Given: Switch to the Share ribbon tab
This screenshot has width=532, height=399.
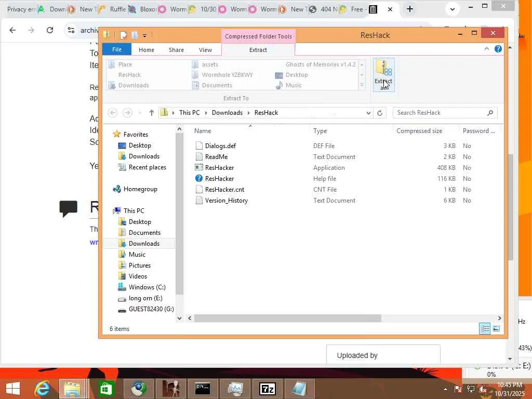Looking at the screenshot, I should 176,50.
